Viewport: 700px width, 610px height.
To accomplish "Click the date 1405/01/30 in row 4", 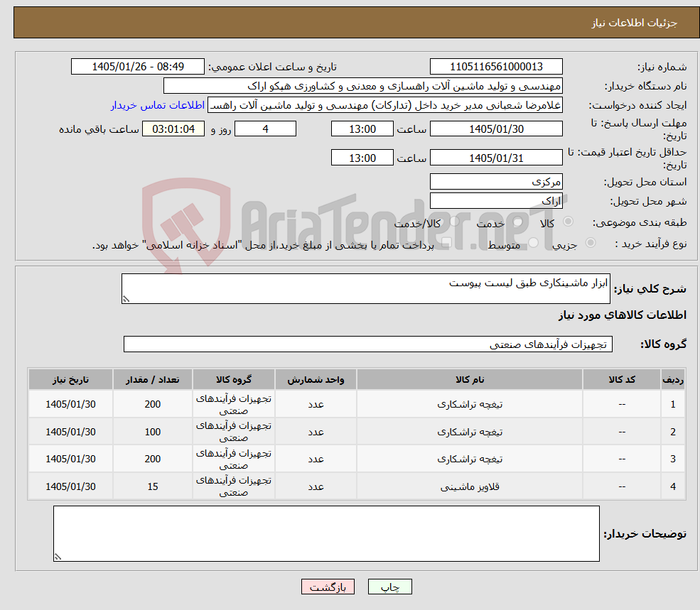I will pyautogui.click(x=70, y=486).
